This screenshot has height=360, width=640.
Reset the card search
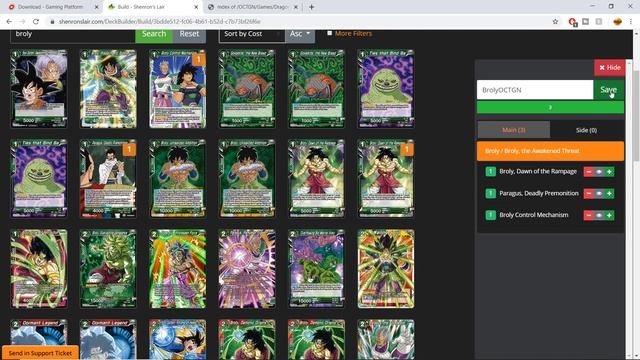click(x=189, y=34)
